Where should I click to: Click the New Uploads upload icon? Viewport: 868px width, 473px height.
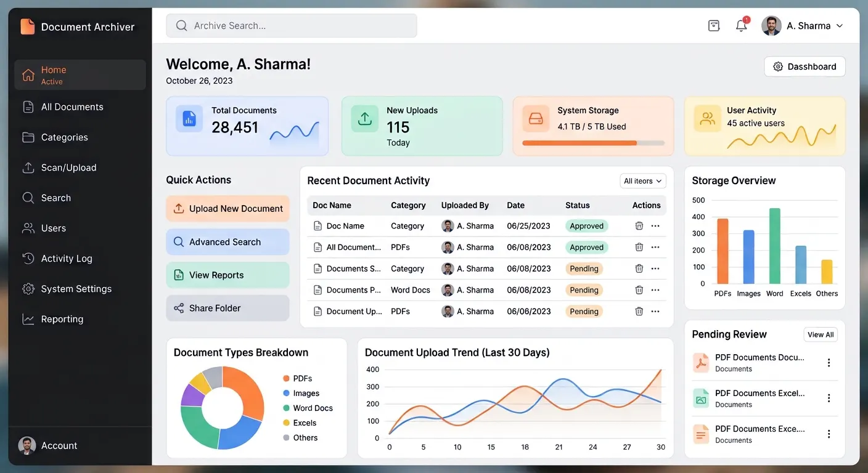(x=364, y=118)
